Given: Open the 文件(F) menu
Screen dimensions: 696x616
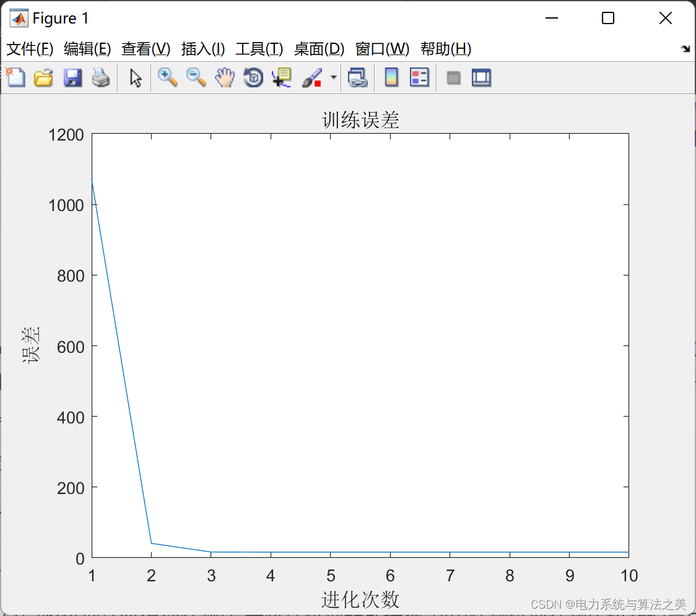Looking at the screenshot, I should [29, 49].
